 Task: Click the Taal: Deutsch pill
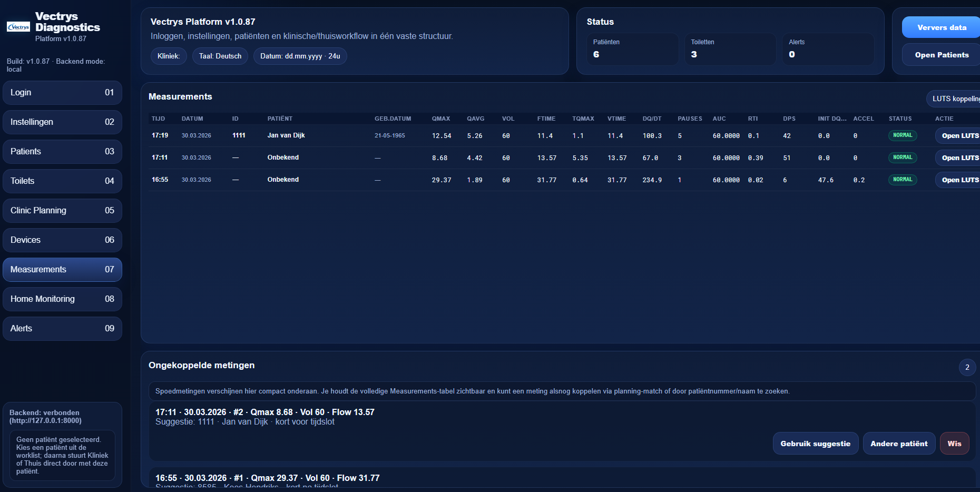220,56
